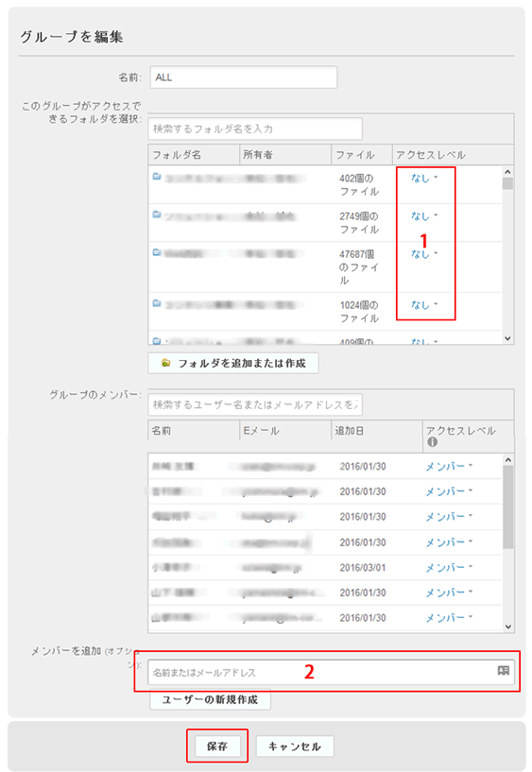Image resolution: width=532 pixels, height=772 pixels.
Task: Open なし dropdown for the 2749個 folder
Action: pyautogui.click(x=424, y=216)
